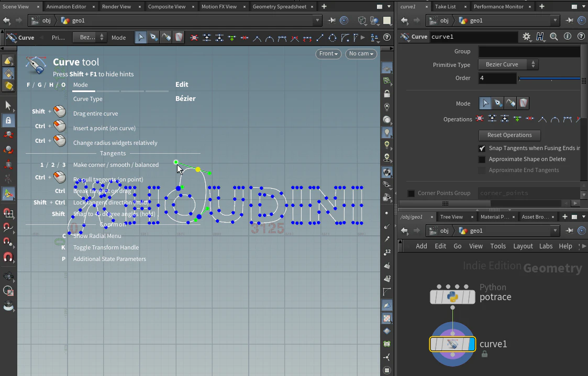
Task: Switch to the Geometry Spreadsheet tab
Action: [x=280, y=6]
